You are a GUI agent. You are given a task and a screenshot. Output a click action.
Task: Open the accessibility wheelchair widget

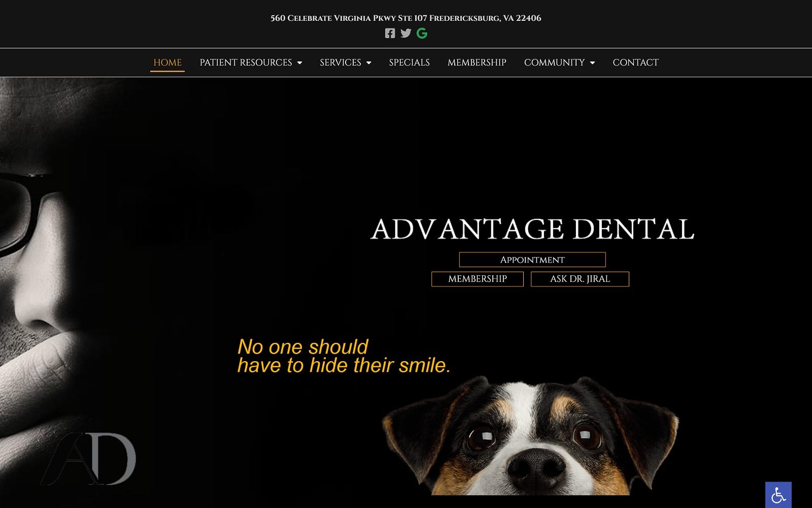click(779, 495)
